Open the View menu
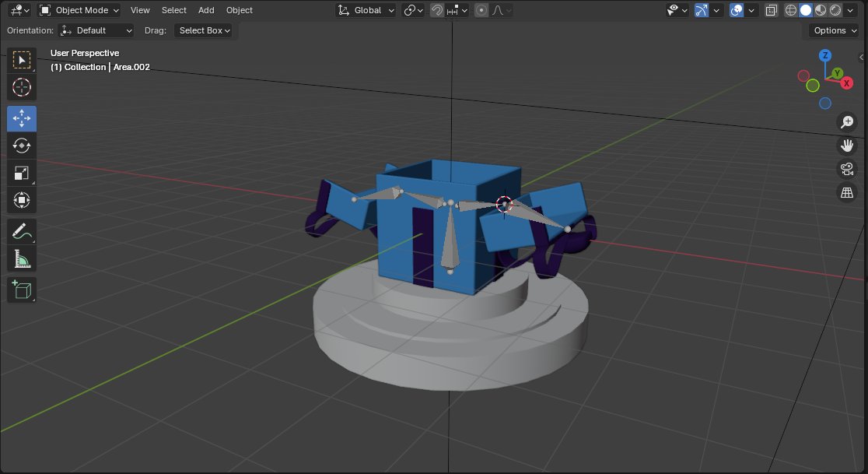The image size is (868, 474). tap(140, 10)
